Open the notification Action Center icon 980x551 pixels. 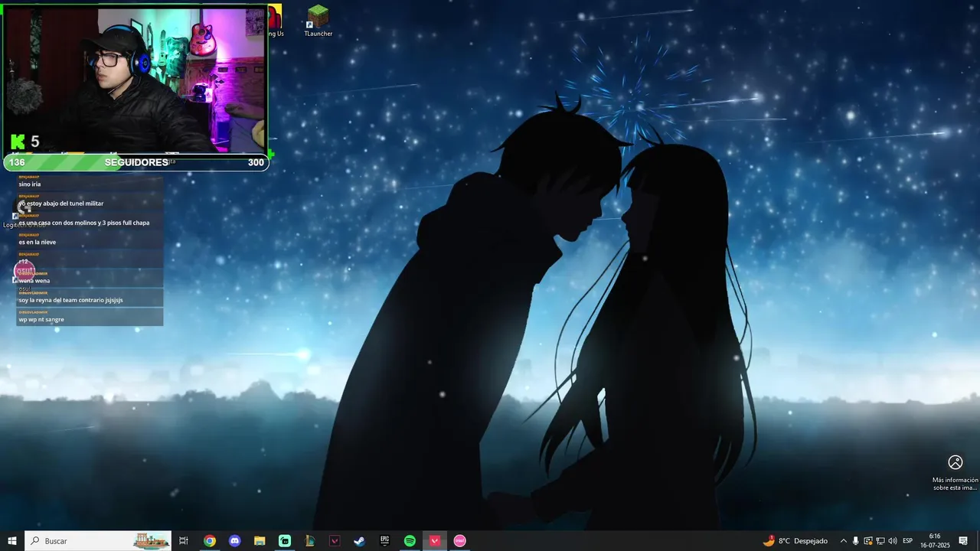pos(963,541)
